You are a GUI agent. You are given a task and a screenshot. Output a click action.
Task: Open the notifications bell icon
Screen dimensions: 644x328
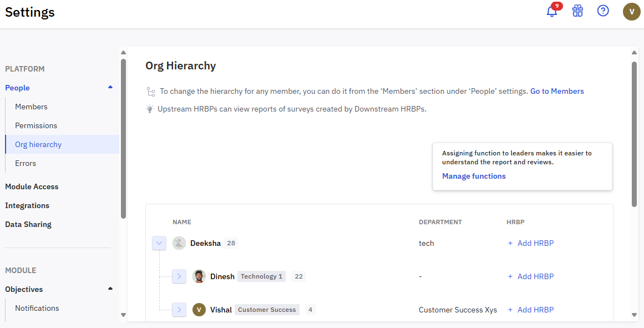(x=552, y=11)
